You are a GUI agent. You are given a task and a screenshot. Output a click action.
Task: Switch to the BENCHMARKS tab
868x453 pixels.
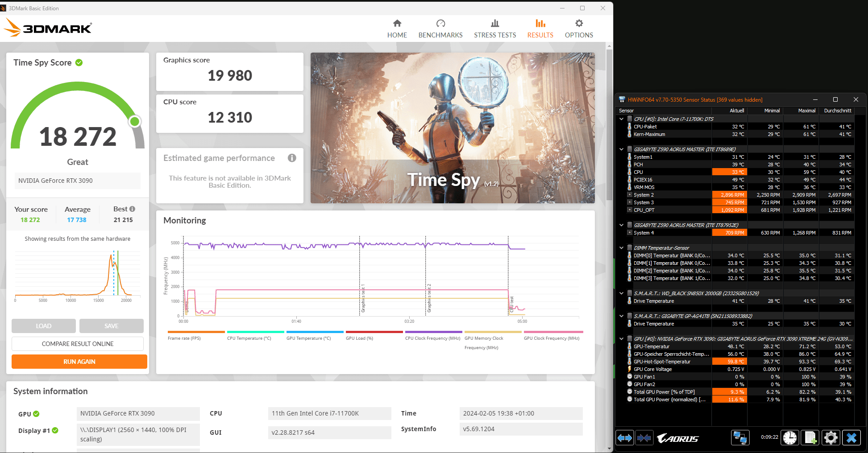pos(440,29)
